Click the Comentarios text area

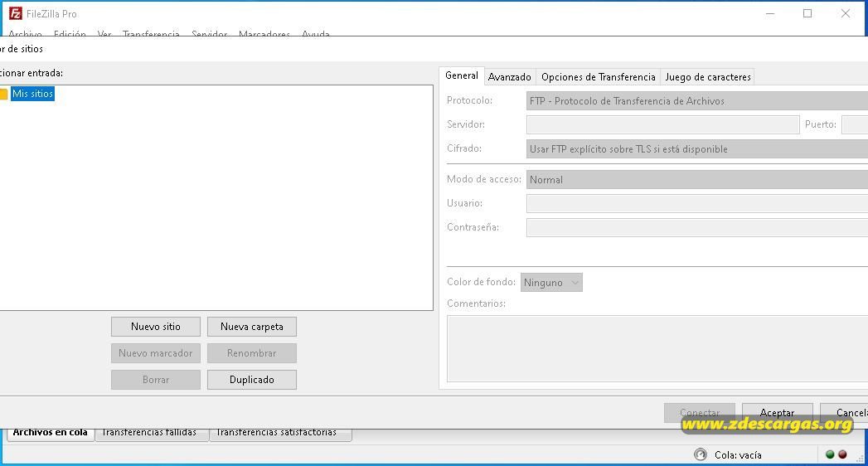click(x=657, y=348)
